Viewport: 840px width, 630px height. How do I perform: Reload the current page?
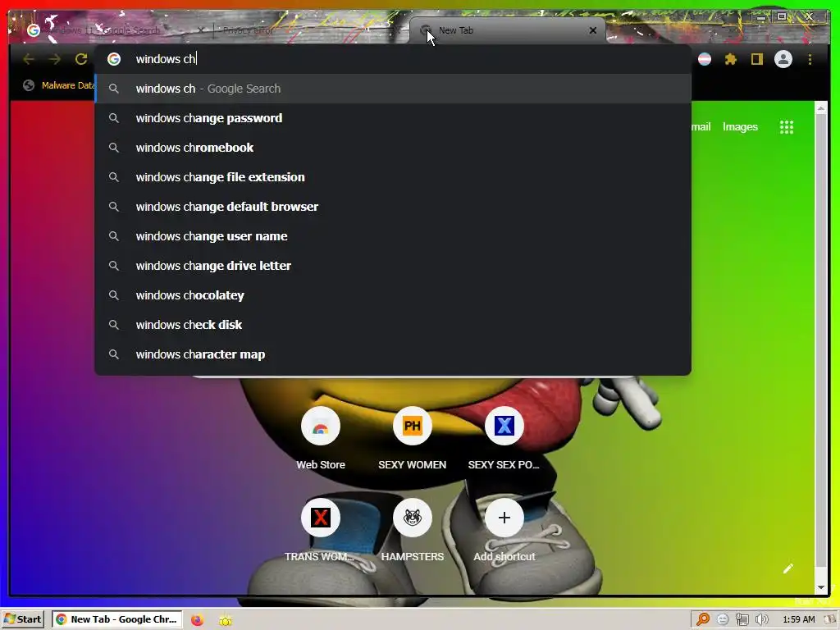pyautogui.click(x=81, y=59)
